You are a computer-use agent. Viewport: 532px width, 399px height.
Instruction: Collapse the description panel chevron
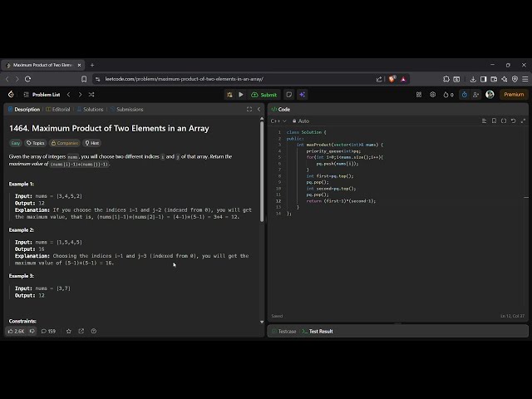(x=259, y=109)
